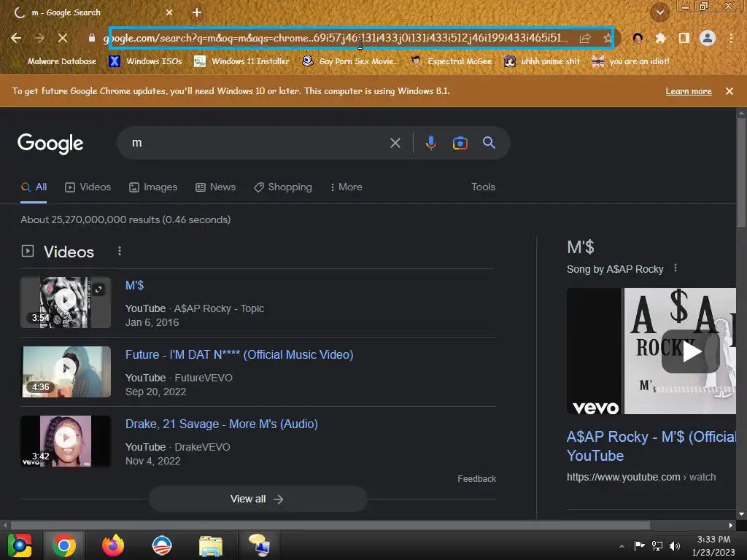The width and height of the screenshot is (747, 560).
Task: Open the 'you are an idiot!' bookmark
Action: click(x=631, y=61)
